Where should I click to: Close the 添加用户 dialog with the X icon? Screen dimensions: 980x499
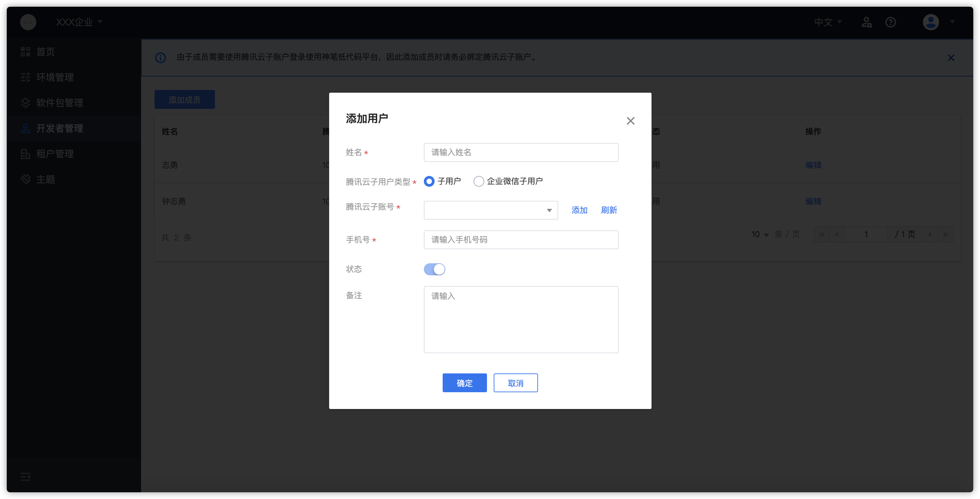tap(630, 121)
